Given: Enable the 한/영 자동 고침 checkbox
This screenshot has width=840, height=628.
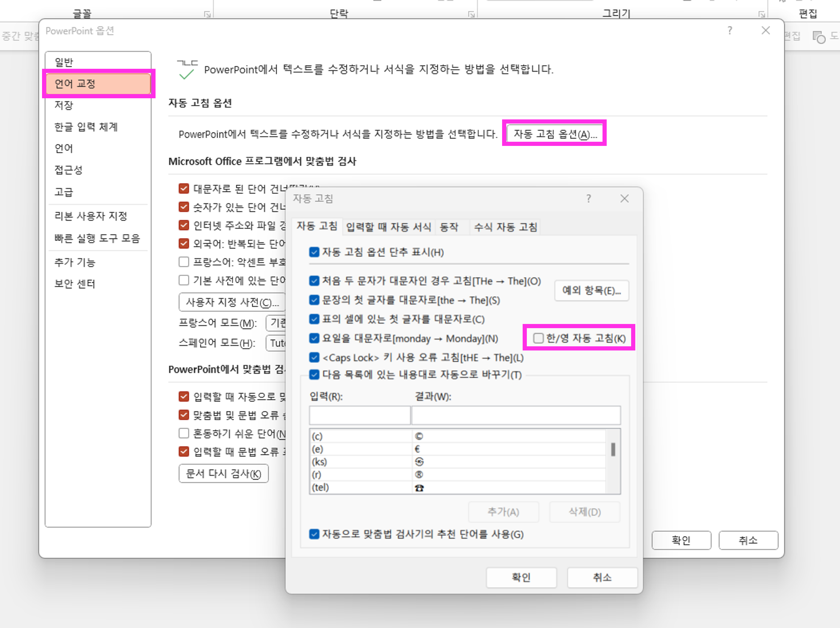Looking at the screenshot, I should pos(538,338).
